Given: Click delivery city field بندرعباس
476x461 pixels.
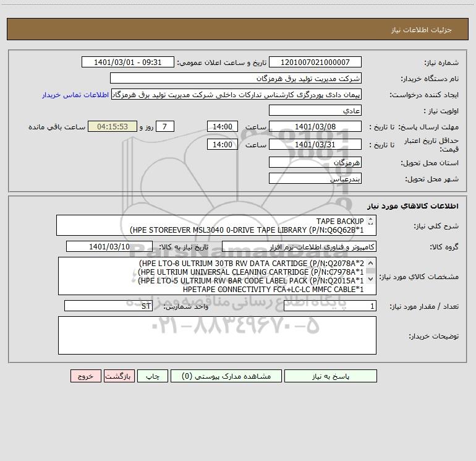Looking at the screenshot, I should pyautogui.click(x=315, y=178).
